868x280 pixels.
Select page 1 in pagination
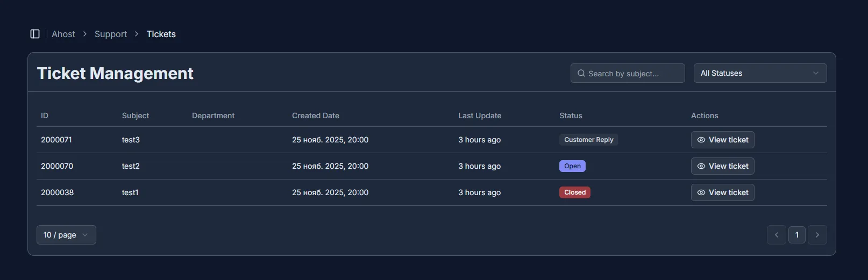[x=796, y=235]
